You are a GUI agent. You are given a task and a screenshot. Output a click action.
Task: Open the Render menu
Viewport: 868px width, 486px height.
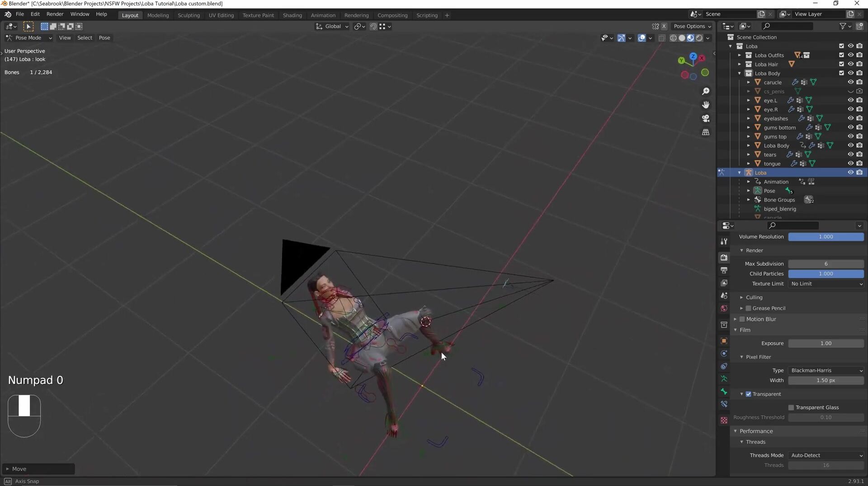[55, 14]
